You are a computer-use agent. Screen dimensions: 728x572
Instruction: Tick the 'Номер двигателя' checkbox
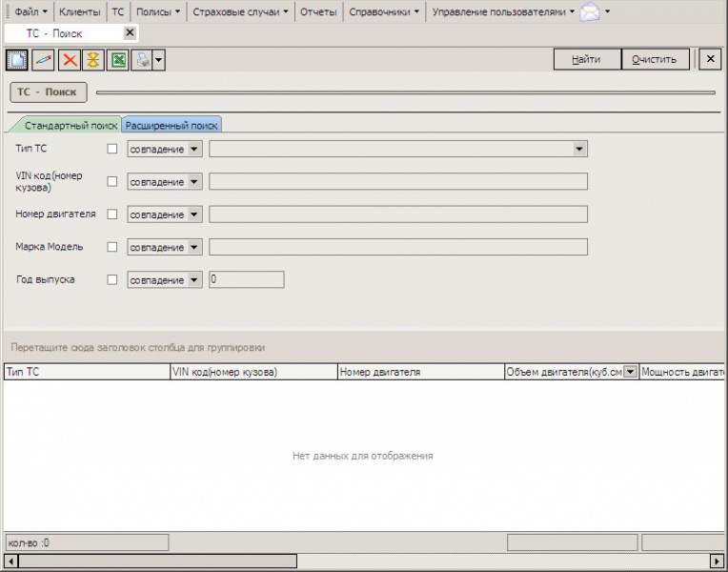(x=112, y=214)
